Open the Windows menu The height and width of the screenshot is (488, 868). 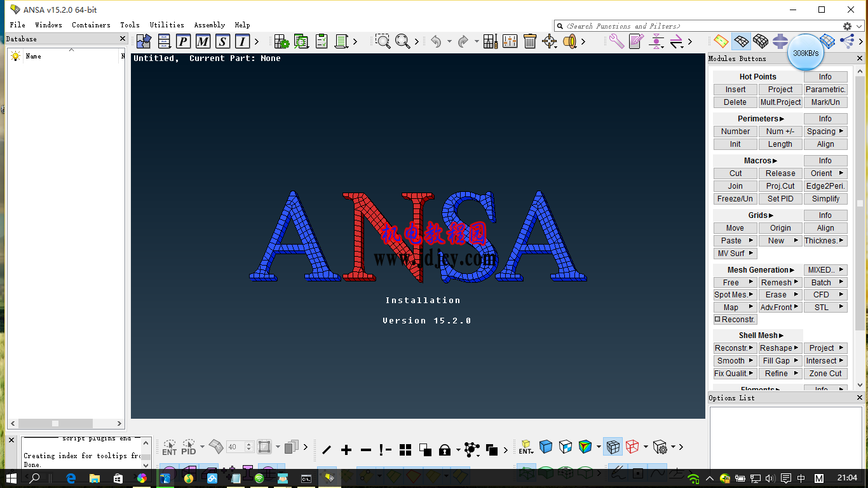coord(48,25)
